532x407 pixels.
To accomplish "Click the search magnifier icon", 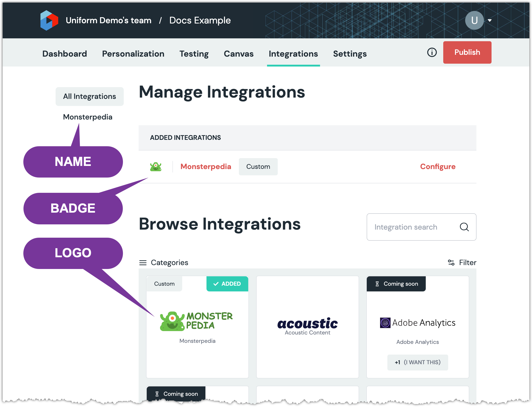I will [464, 227].
